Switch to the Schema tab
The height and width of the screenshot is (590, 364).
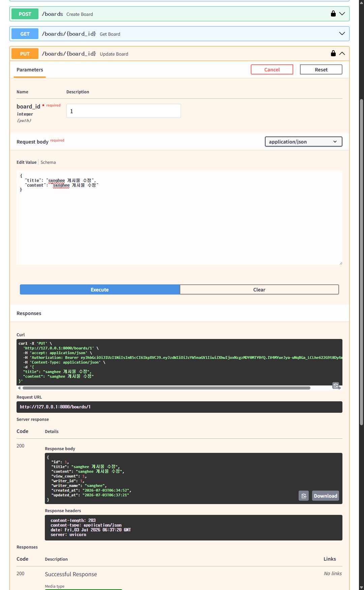coord(48,162)
